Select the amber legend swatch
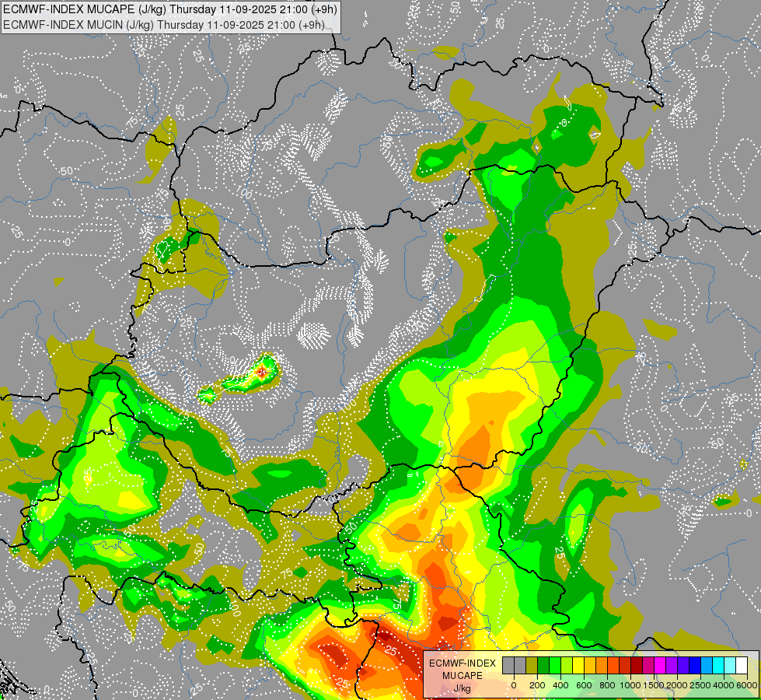The height and width of the screenshot is (700, 761). (590, 666)
